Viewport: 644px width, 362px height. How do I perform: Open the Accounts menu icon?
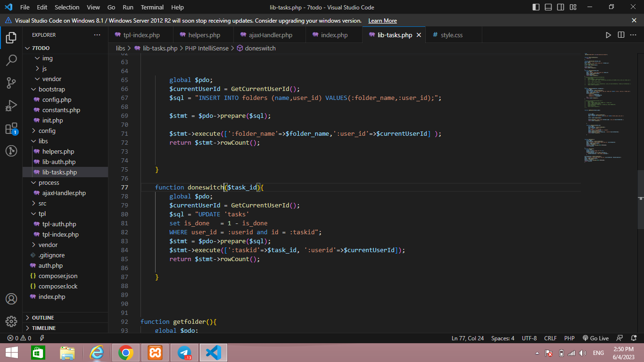(x=11, y=299)
